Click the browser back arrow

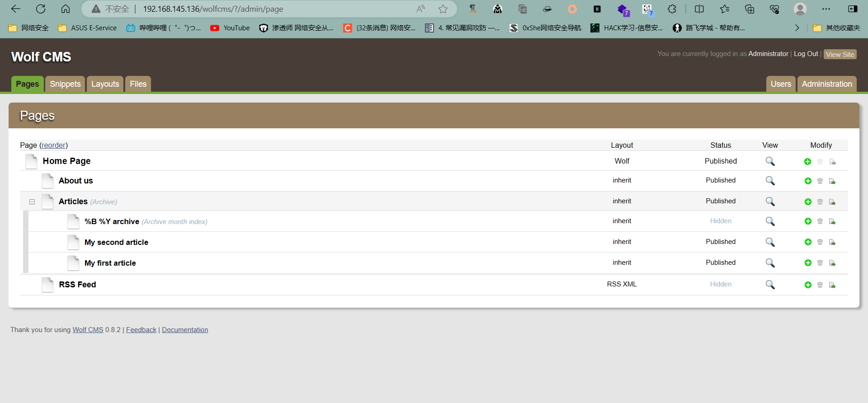16,9
